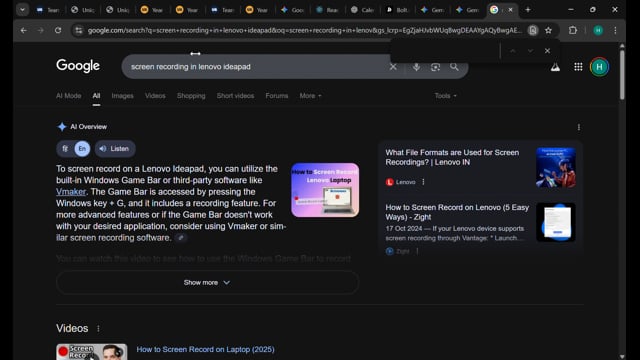The image size is (640, 360).
Task: Open Search Labs flask icon
Action: point(555,67)
